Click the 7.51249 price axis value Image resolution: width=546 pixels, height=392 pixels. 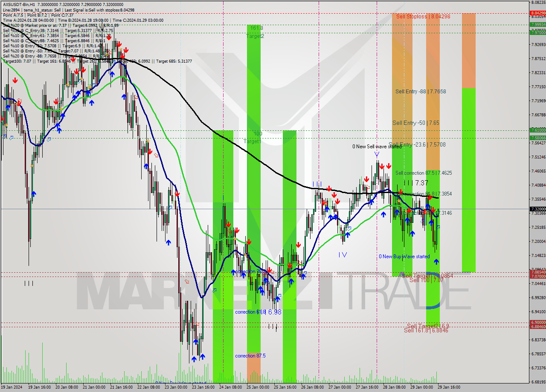pos(538,157)
